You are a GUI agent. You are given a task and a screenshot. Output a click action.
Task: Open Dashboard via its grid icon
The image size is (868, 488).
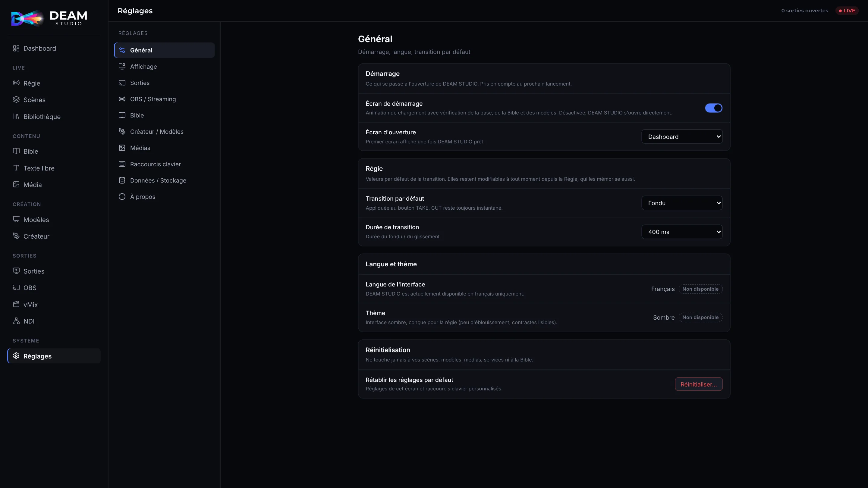click(16, 48)
